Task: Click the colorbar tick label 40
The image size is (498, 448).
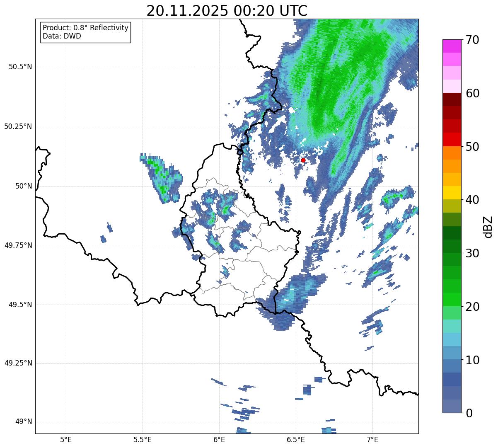Action: click(x=472, y=200)
